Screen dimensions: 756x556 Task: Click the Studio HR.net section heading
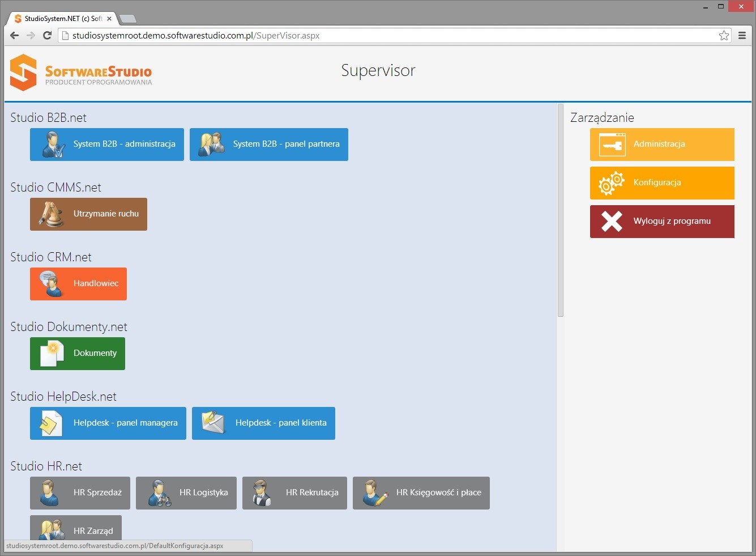[46, 466]
